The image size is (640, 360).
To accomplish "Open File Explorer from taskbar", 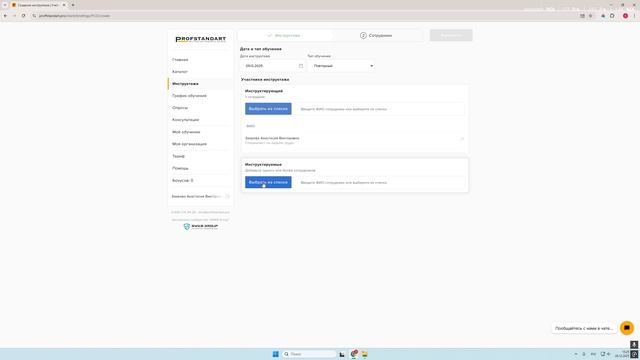I will [x=364, y=354].
